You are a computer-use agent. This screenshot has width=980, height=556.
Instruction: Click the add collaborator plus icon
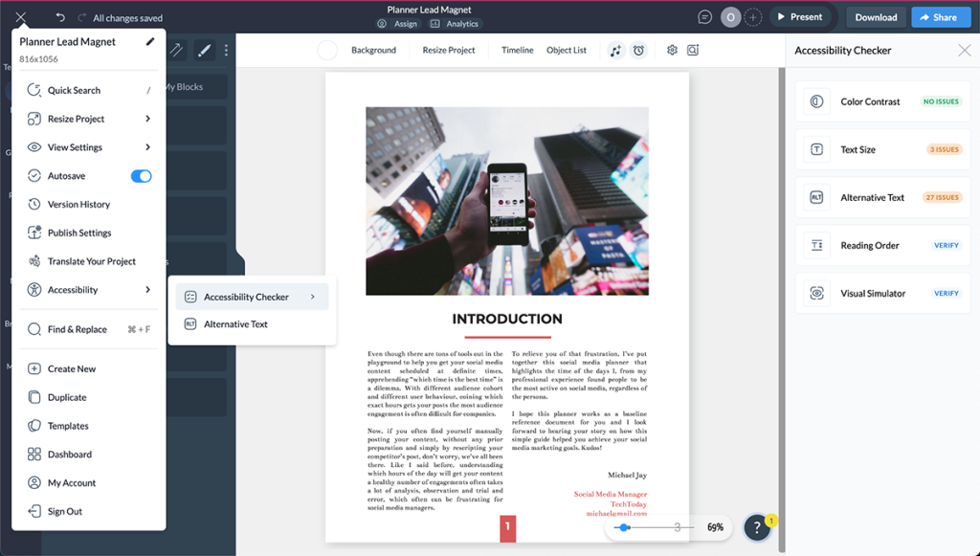coord(754,17)
